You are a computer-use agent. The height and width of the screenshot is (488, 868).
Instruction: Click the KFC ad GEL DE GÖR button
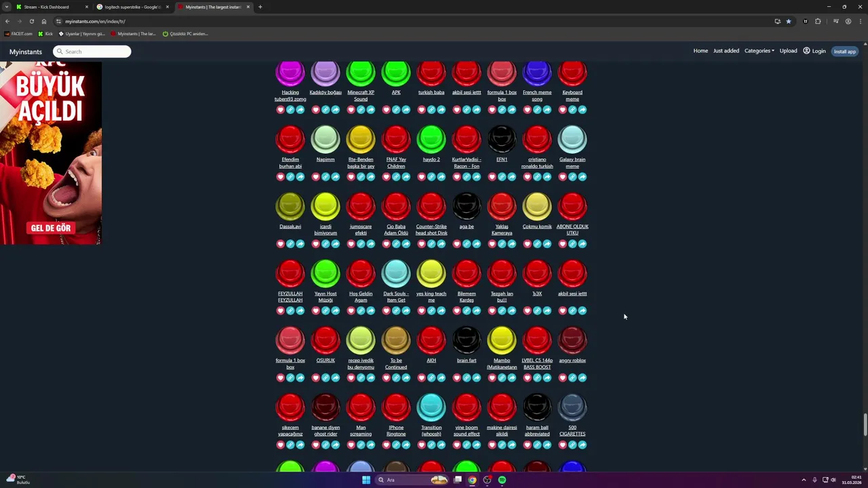tap(51, 228)
